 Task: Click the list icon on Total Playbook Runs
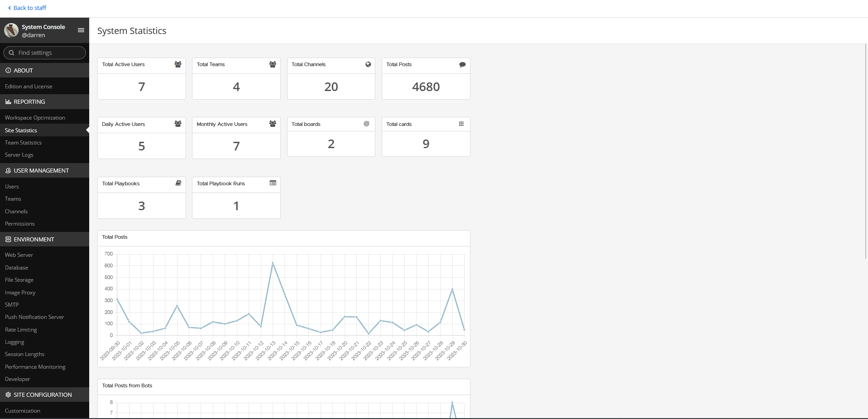[x=273, y=183]
